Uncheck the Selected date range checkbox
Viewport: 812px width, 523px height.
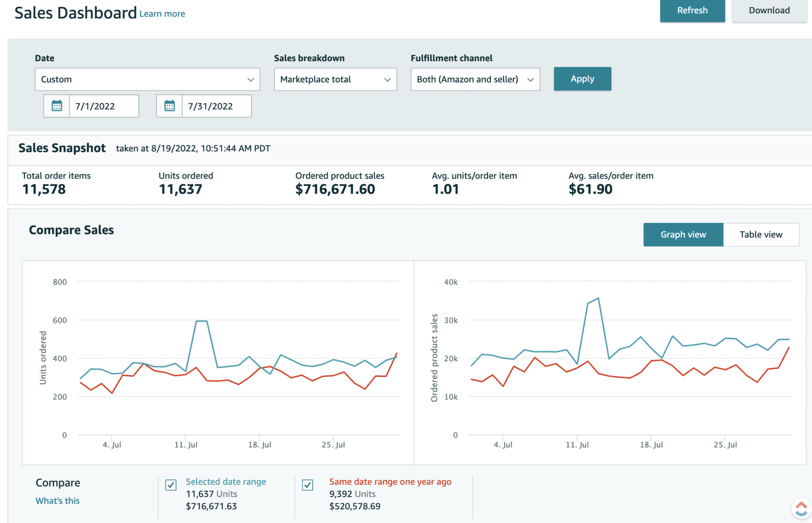pyautogui.click(x=171, y=485)
